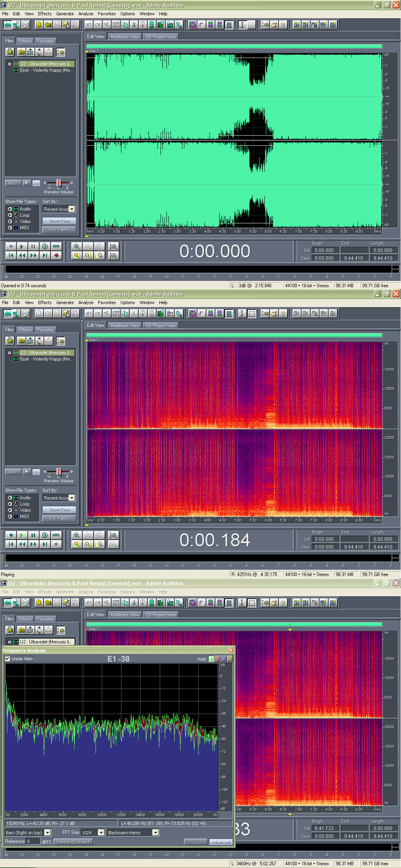The image size is (401, 868).
Task: Click CD view icon in top window toolbar
Action: coord(25,25)
